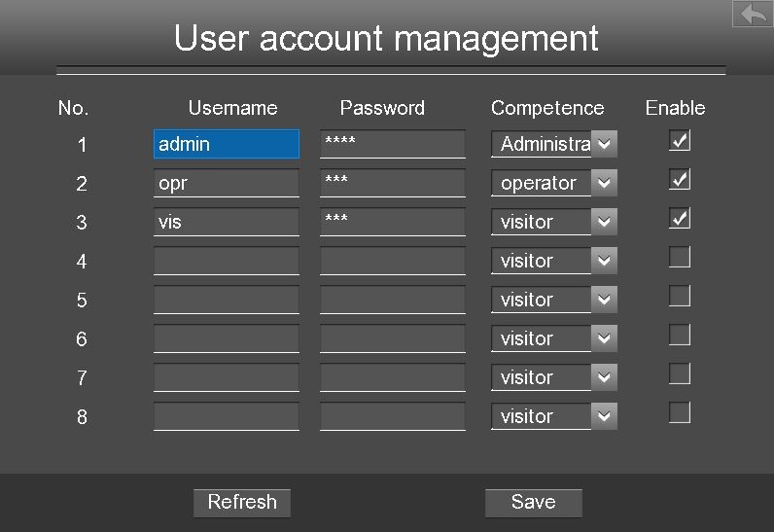Save the user account settings
The image size is (774, 532).
point(534,503)
